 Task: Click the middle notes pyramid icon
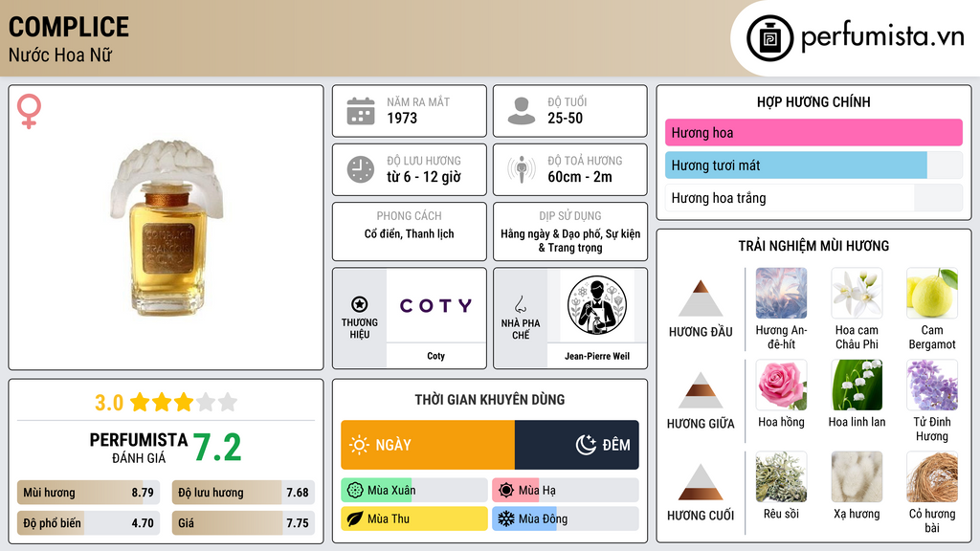[x=701, y=390]
